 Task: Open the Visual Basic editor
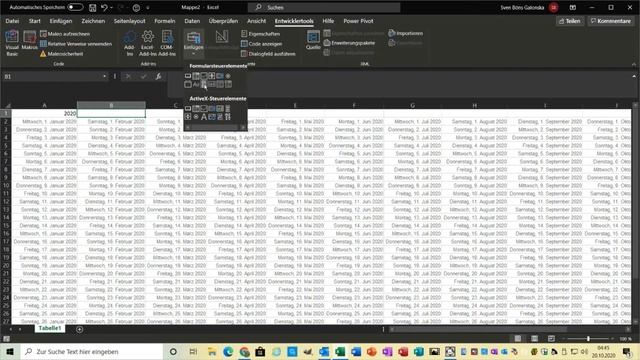pyautogui.click(x=12, y=42)
